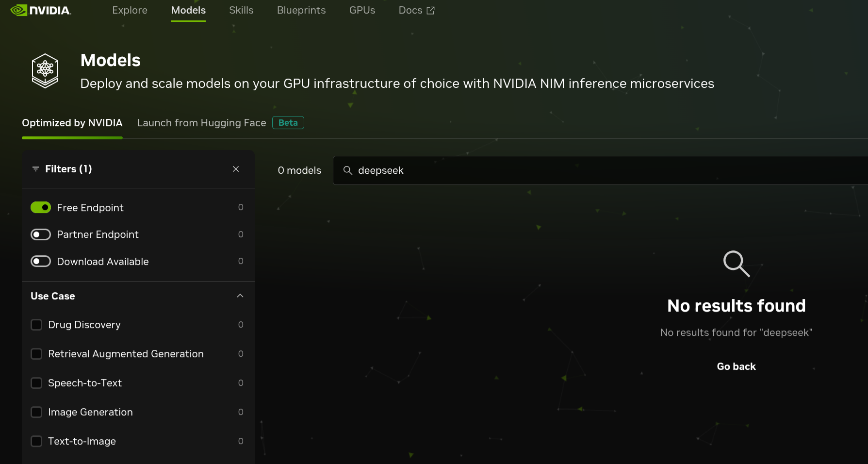868x464 pixels.
Task: Click the external link icon next to Docs
Action: click(430, 11)
